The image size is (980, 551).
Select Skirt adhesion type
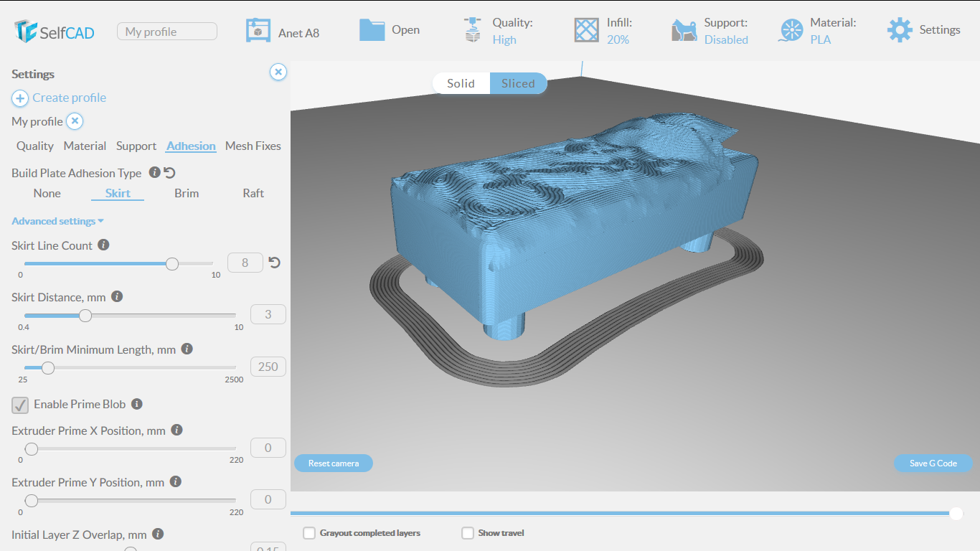click(118, 193)
